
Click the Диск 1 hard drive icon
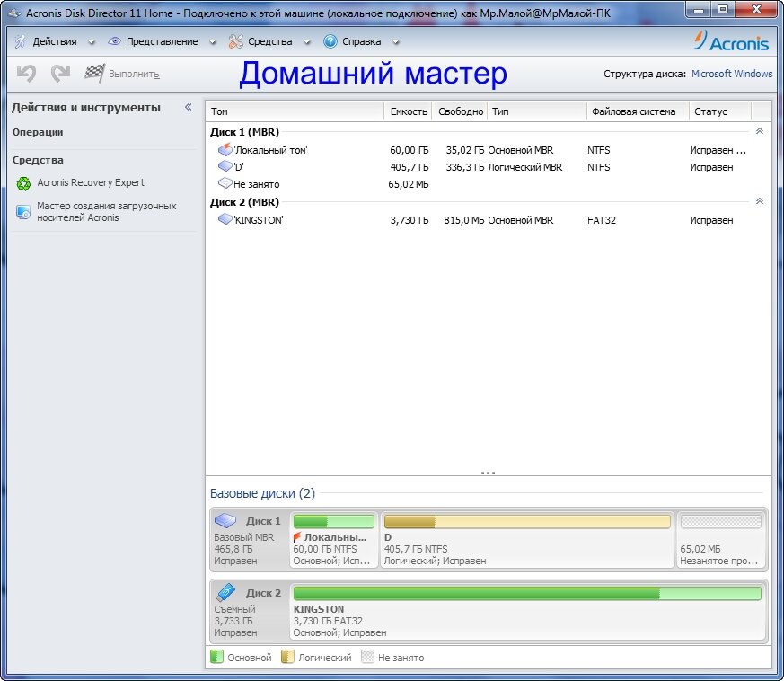[x=225, y=521]
